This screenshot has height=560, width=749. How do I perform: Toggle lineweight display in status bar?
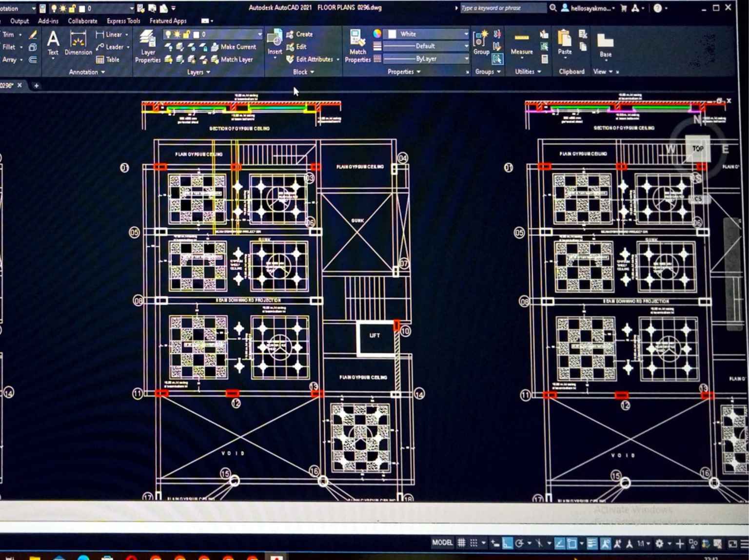pos(591,543)
